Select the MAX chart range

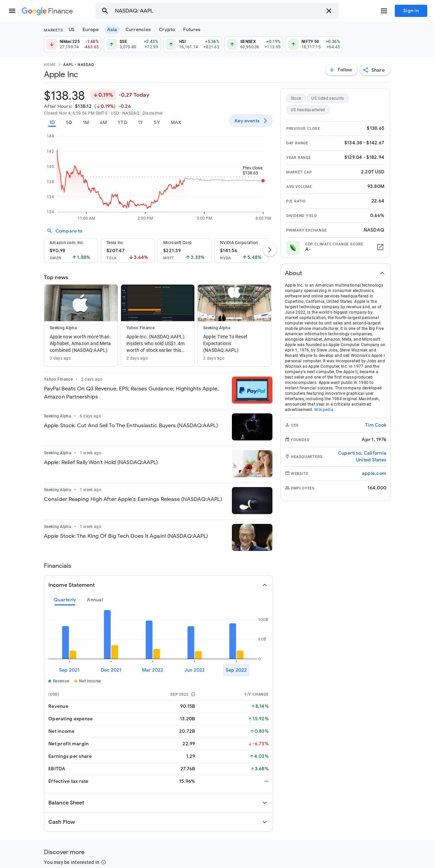pyautogui.click(x=176, y=122)
